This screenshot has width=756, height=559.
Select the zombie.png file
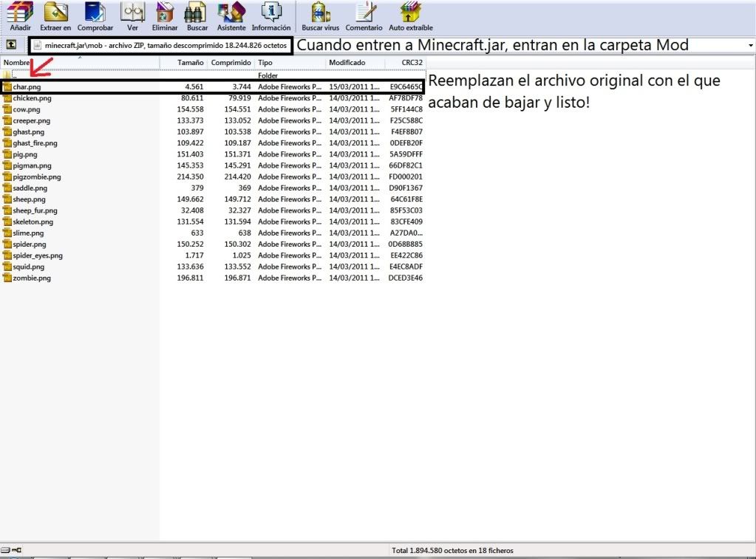tap(213, 278)
